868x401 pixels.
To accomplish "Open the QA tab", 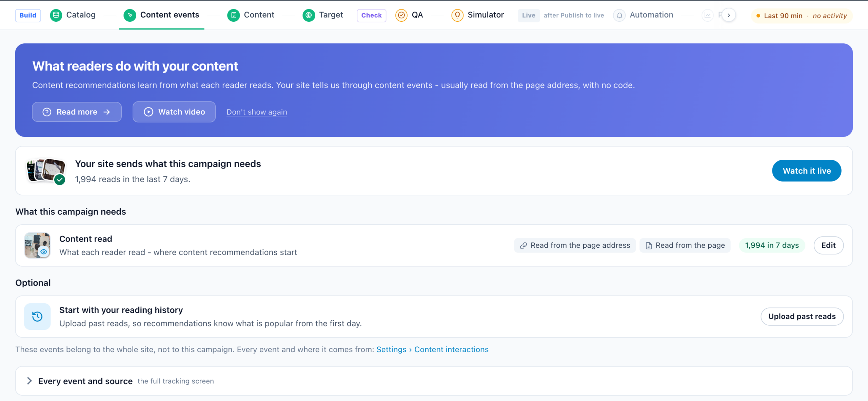I will click(x=409, y=15).
